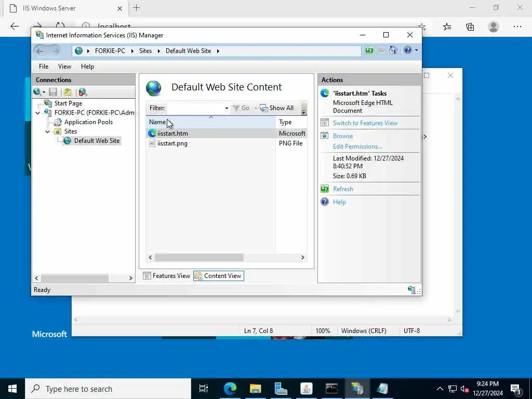Select the FORKIE-PC server tree node

tap(94, 113)
